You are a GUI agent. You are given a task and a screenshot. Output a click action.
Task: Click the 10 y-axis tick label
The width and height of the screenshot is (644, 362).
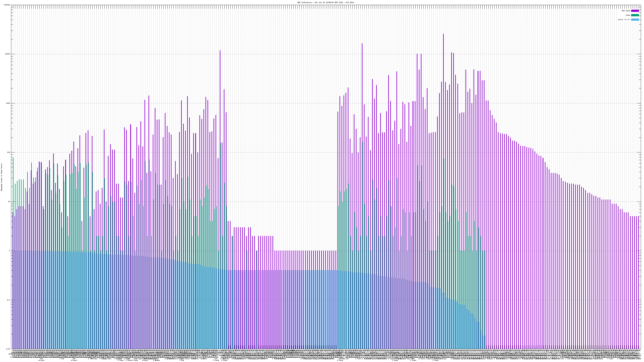[x=9, y=202]
